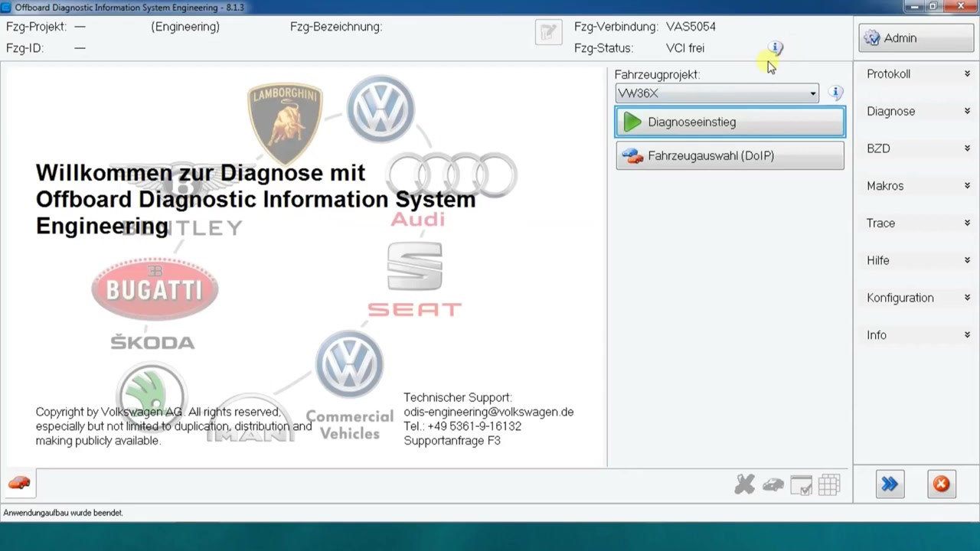This screenshot has height=551, width=980.
Task: Click the 'Fahrzeugprojekt:' label
Action: (x=657, y=74)
